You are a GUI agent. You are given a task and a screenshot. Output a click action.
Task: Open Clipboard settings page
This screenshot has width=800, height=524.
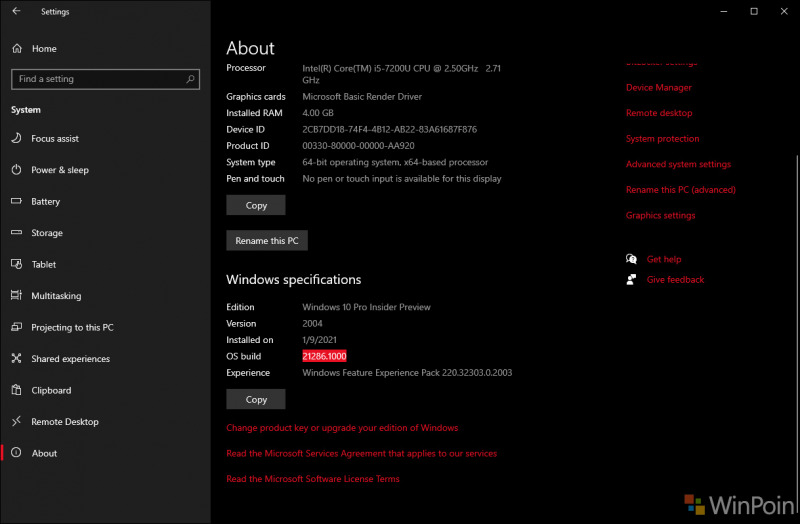point(51,391)
